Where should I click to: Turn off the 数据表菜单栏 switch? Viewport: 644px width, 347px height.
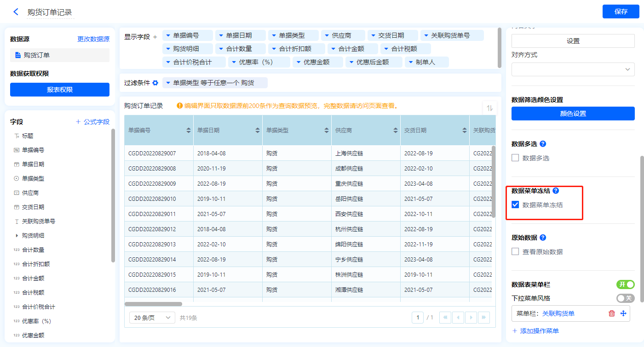point(625,284)
